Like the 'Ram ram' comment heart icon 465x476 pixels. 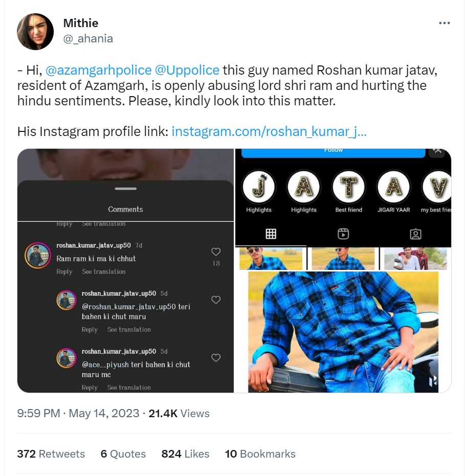pos(216,252)
